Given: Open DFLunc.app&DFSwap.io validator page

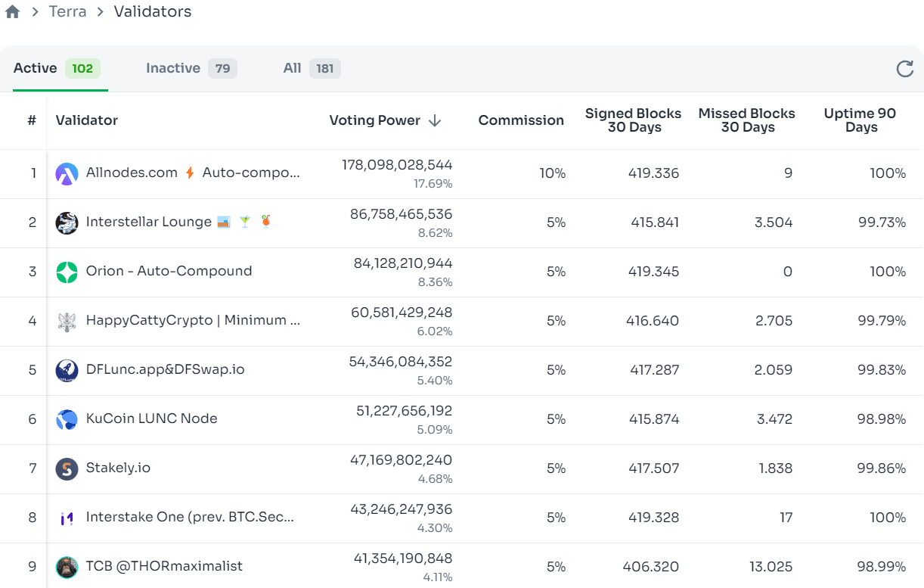Looking at the screenshot, I should tap(166, 369).
